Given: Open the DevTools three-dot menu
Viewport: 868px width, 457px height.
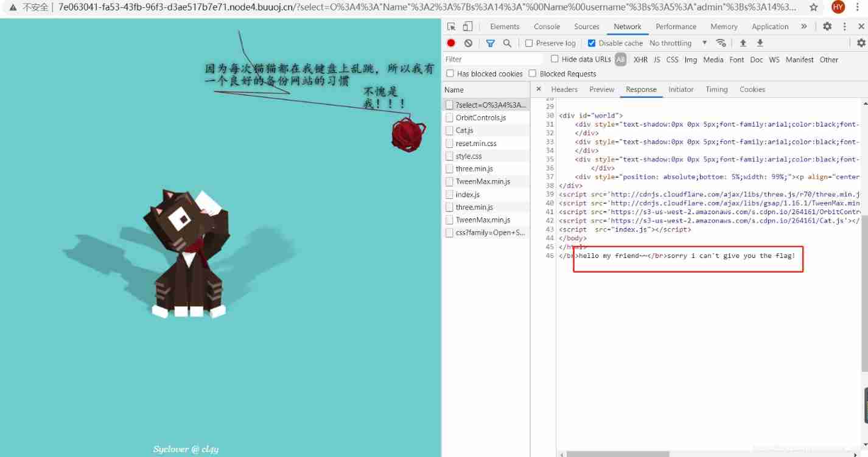Looking at the screenshot, I should tap(845, 27).
